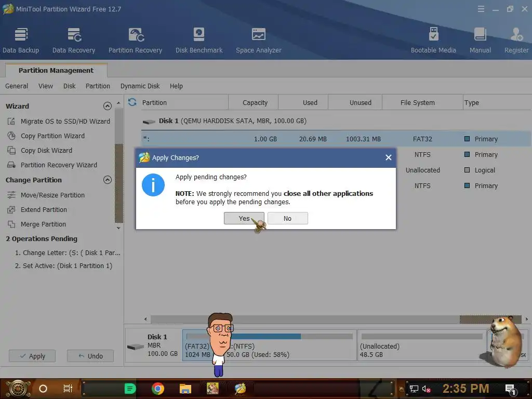
Task: Open the Register option
Action: (x=516, y=41)
